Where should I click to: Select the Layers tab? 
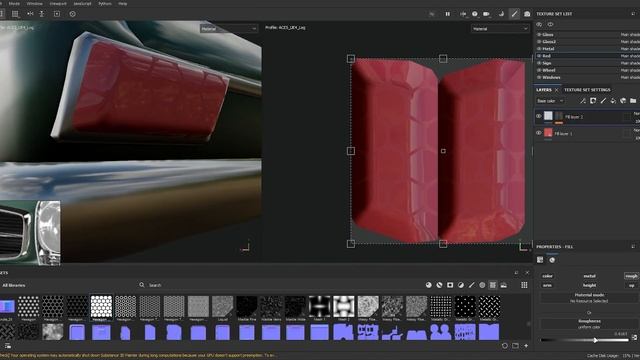coord(544,90)
